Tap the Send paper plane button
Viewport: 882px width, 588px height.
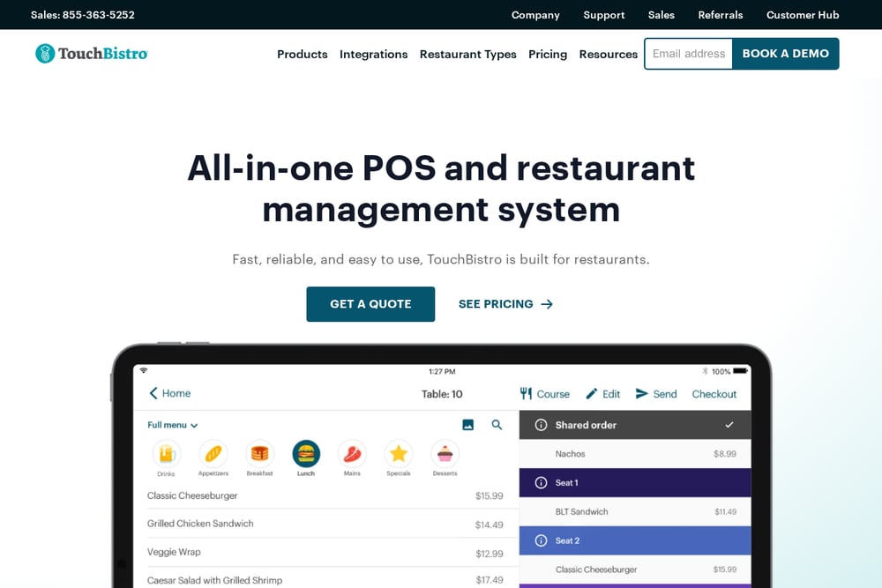656,394
